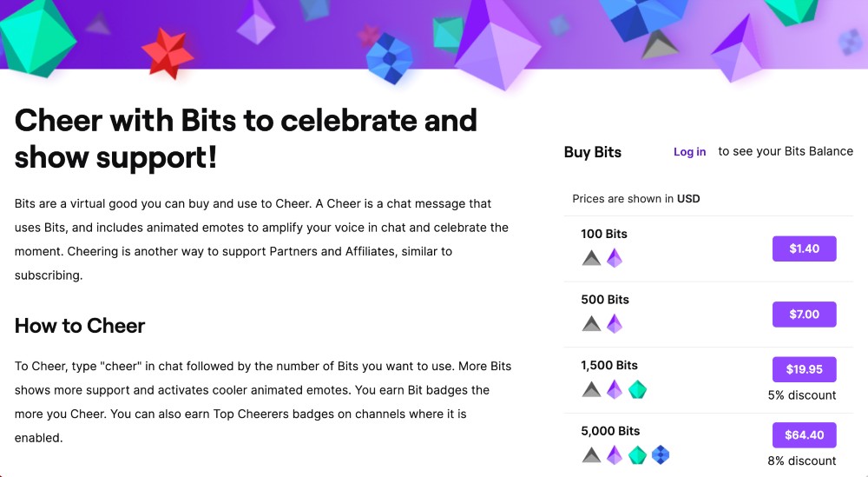Buy 500 Bits for $7.00
Viewport: 868px width, 477px height.
pyautogui.click(x=804, y=315)
